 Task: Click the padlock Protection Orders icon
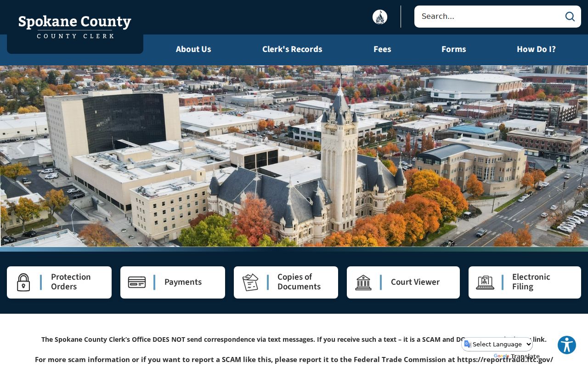click(x=23, y=282)
